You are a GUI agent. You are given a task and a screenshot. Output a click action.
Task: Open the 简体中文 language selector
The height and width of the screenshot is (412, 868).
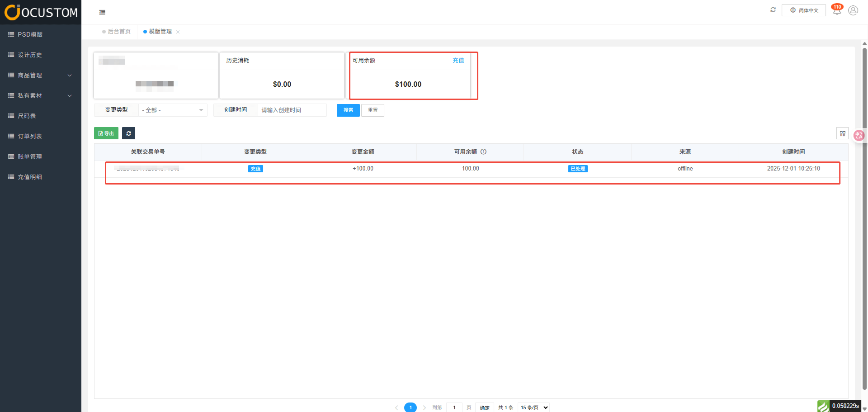pos(804,10)
